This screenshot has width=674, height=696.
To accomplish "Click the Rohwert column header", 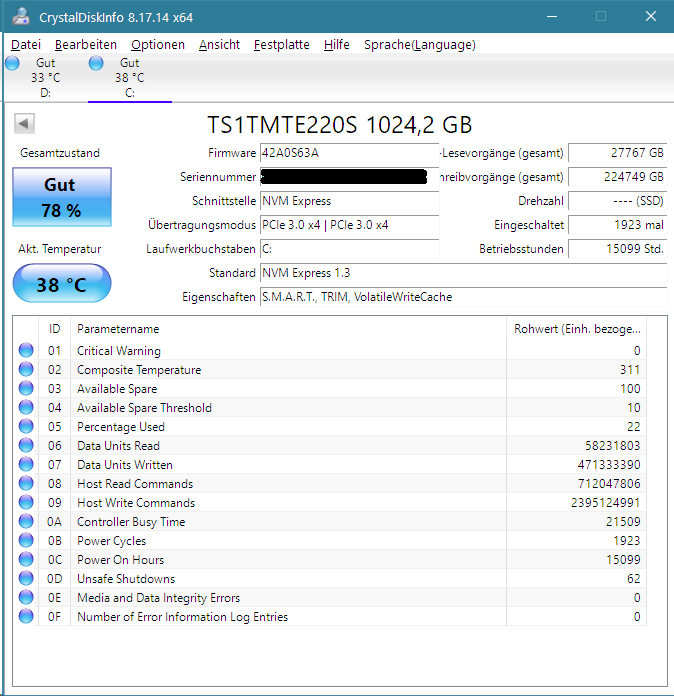I will point(576,329).
